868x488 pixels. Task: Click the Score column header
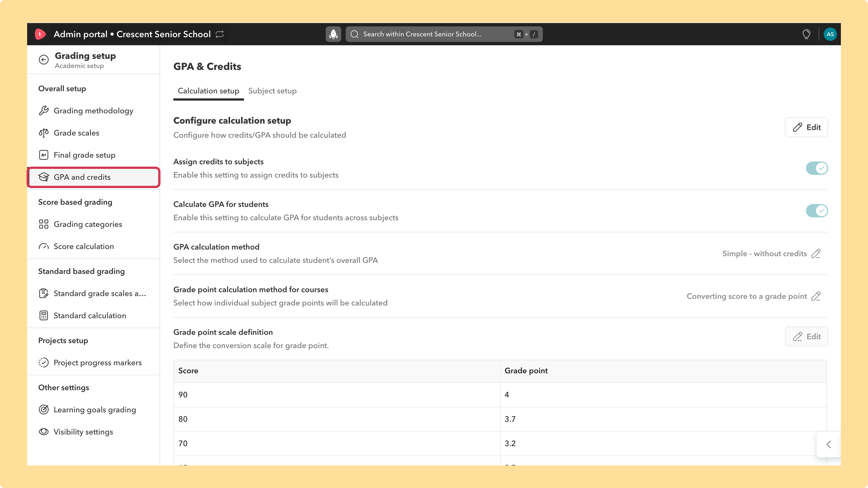[337, 371]
